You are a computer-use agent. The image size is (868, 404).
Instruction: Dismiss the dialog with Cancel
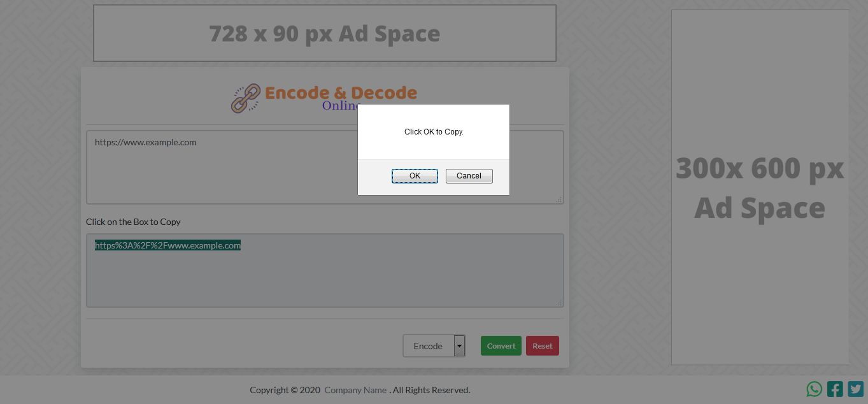469,176
